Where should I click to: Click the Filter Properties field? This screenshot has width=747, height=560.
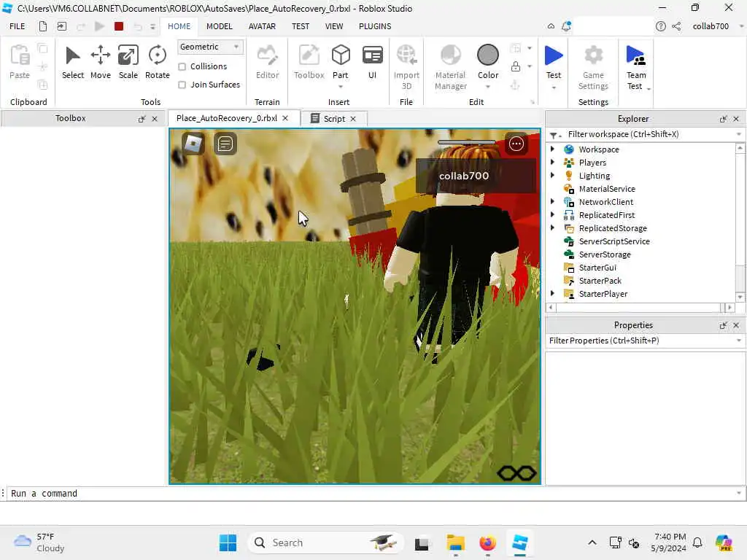645,341
